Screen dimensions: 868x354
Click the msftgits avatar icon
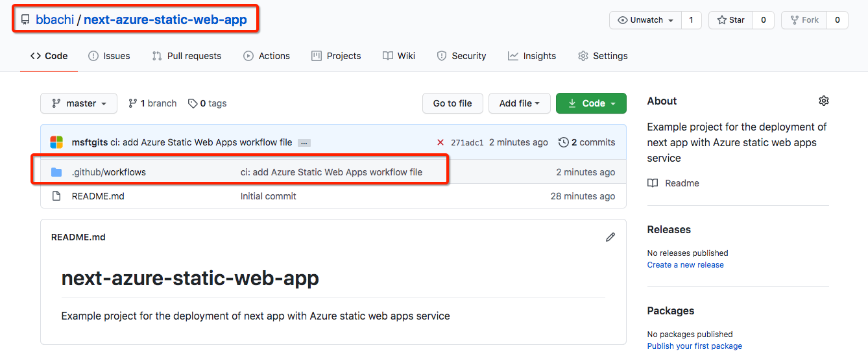pyautogui.click(x=56, y=142)
